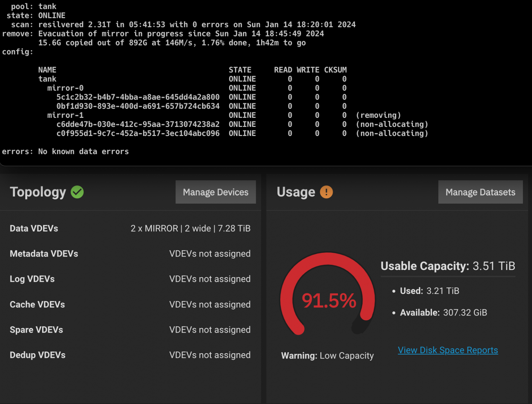Click the Topology card heading
Screen dimensions: 532x404
[x=38, y=192]
